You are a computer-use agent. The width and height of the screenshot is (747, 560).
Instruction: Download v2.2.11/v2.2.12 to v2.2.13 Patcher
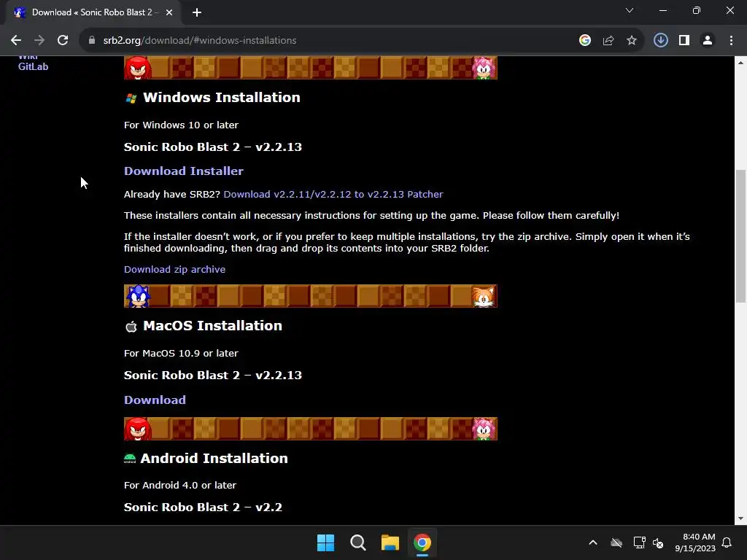pos(333,194)
